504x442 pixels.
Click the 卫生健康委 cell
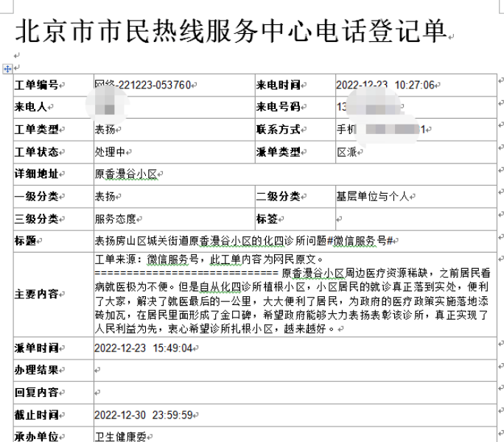pos(120,436)
